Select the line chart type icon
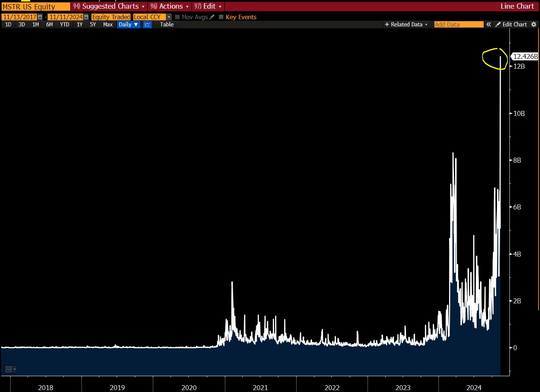 pos(148,25)
